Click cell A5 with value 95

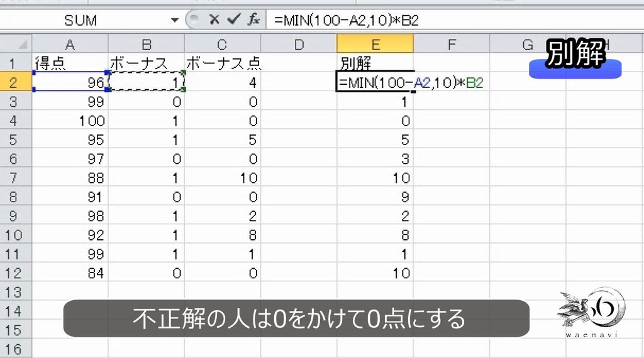tap(70, 139)
